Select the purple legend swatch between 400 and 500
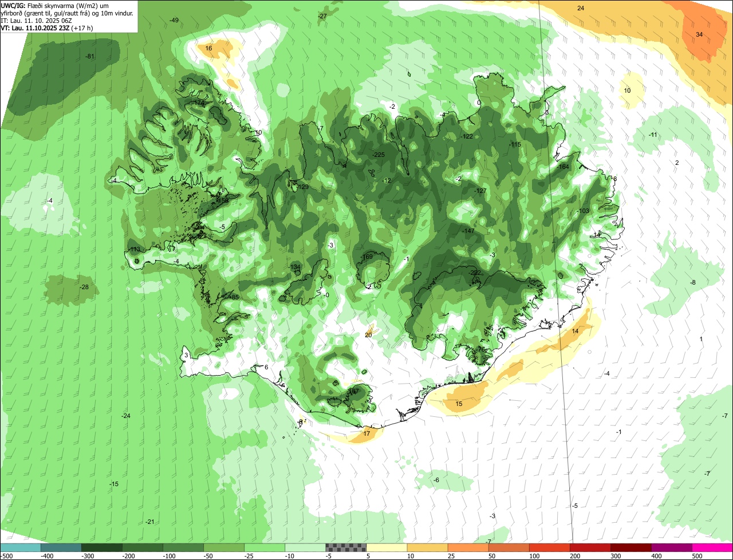 click(671, 547)
